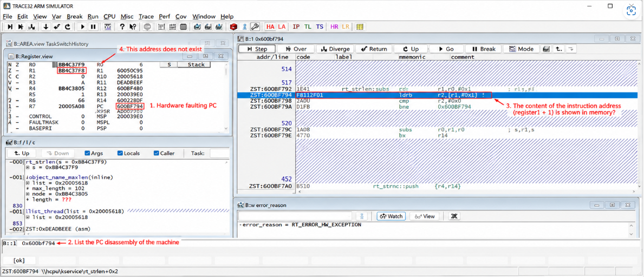Click the Break button in list window
The width and height of the screenshot is (644, 277).
[484, 49]
